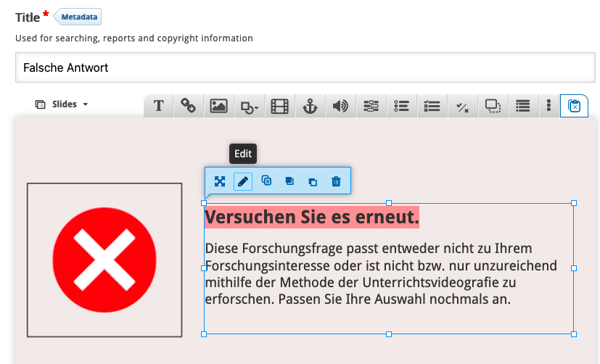Viewport: 600px width, 364px height.
Task: Click the bottom-left resize handle
Action: click(204, 334)
